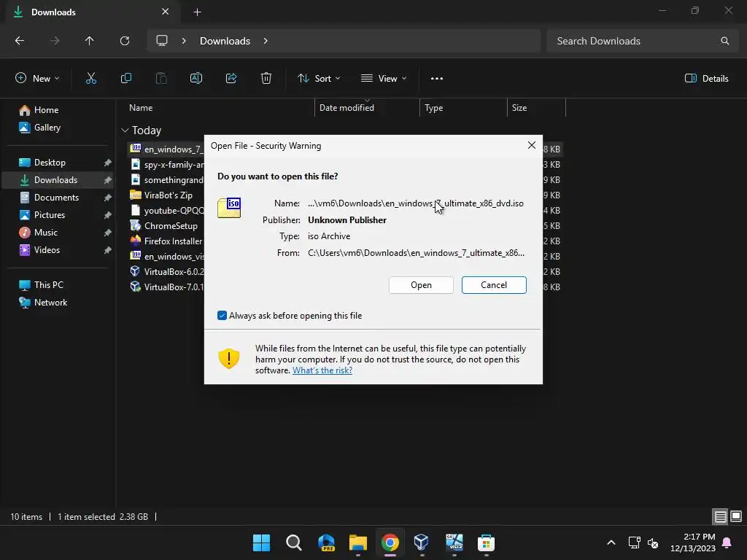747x560 pixels.
Task: Select Gallery in navigation pane
Action: pos(47,128)
